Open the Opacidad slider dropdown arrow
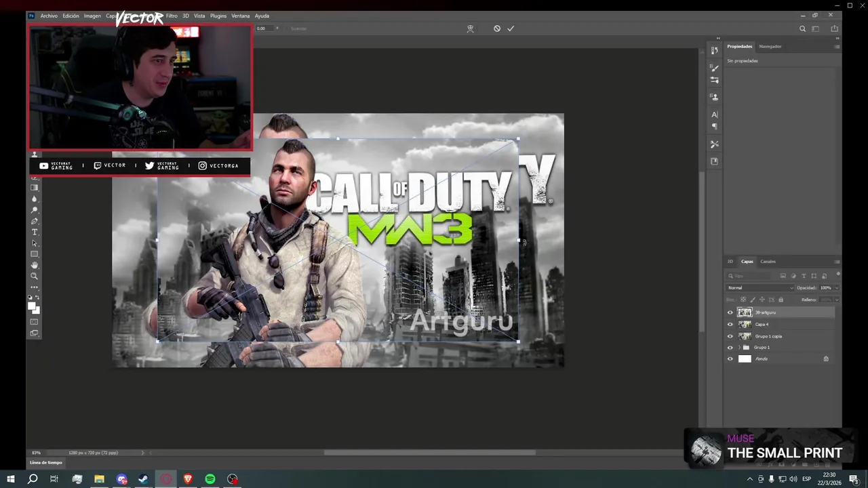This screenshot has width=868, height=488. (837, 288)
